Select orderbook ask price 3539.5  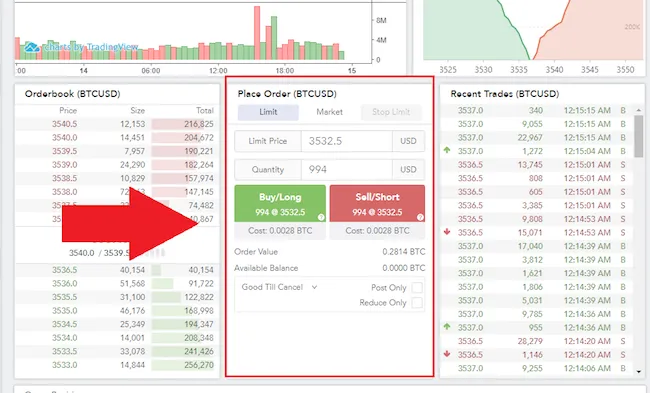click(x=64, y=151)
